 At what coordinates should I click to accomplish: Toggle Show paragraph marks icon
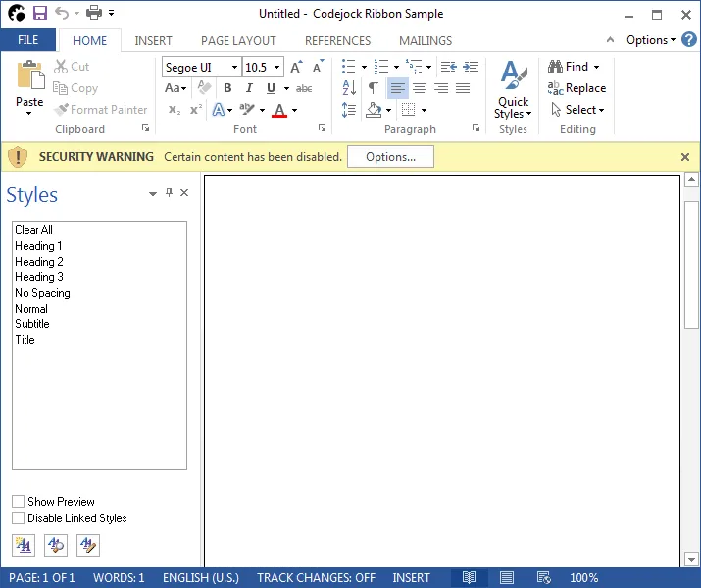[374, 88]
